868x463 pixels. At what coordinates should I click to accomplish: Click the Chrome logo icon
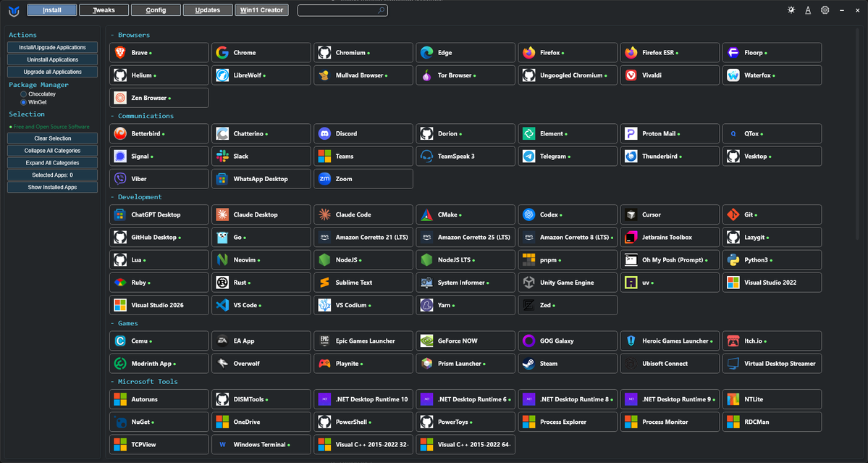click(x=222, y=53)
